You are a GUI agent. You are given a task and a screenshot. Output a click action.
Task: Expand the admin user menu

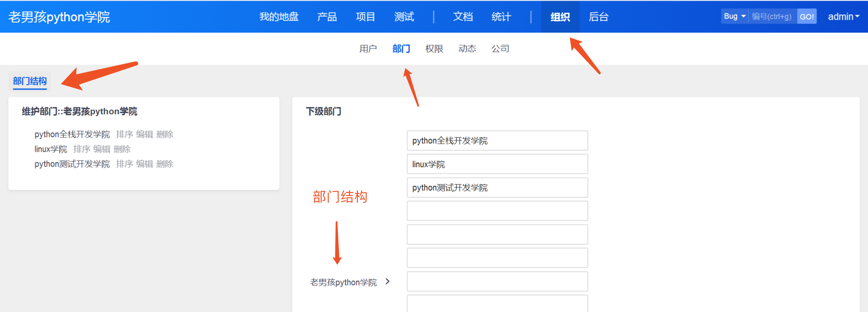coord(843,17)
